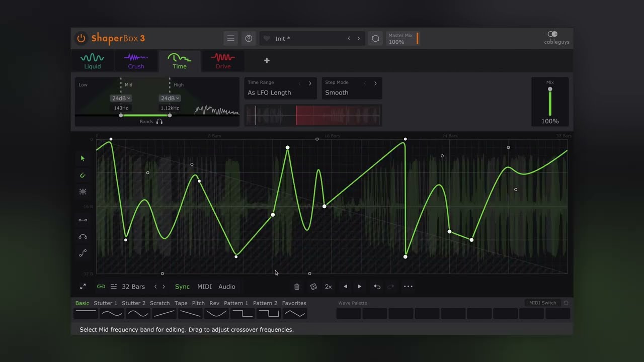Screen dimensions: 644x362
Task: Select the Mid frequency band
Action: (128, 85)
